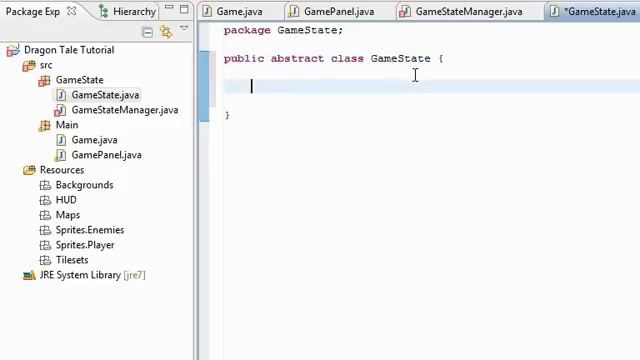Select JRE System Library [jre7] label
Viewport: 640px width, 360px height.
pyautogui.click(x=92, y=275)
